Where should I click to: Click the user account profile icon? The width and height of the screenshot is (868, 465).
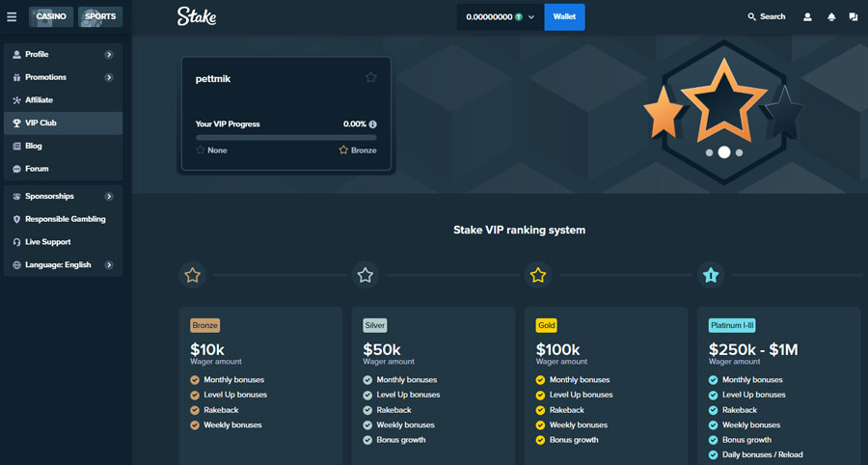point(807,16)
